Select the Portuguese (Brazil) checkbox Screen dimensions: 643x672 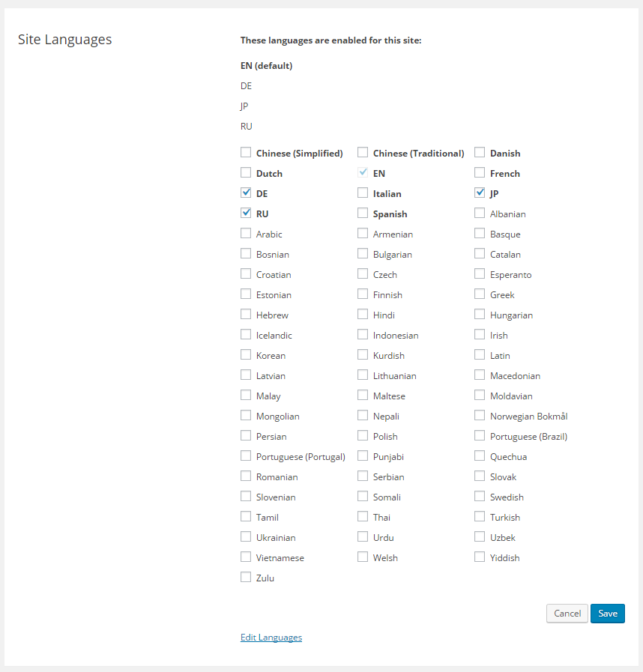click(x=480, y=436)
